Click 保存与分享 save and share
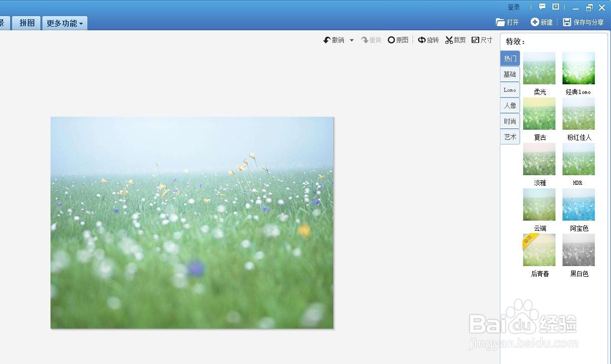This screenshot has height=364, width=611. coord(583,22)
